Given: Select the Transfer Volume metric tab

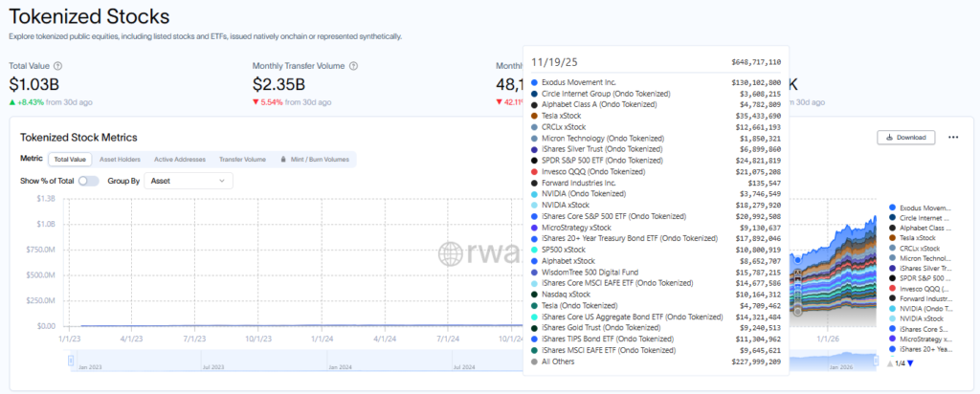Looking at the screenshot, I should (242, 159).
